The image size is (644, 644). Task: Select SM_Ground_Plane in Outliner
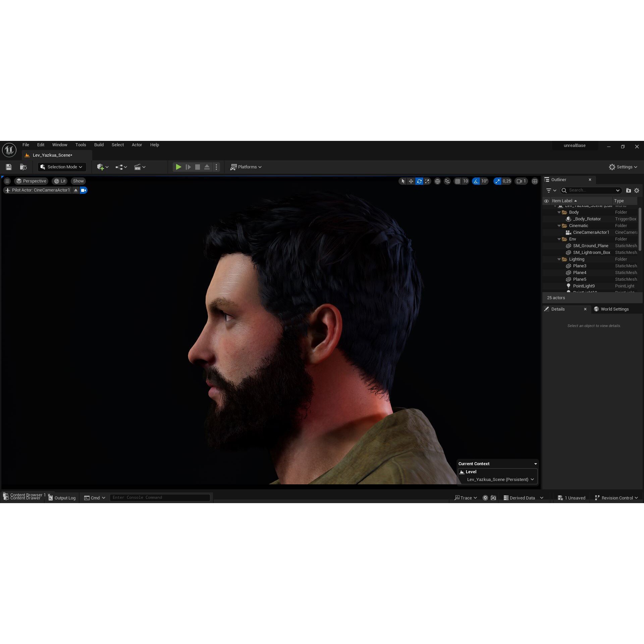point(590,246)
